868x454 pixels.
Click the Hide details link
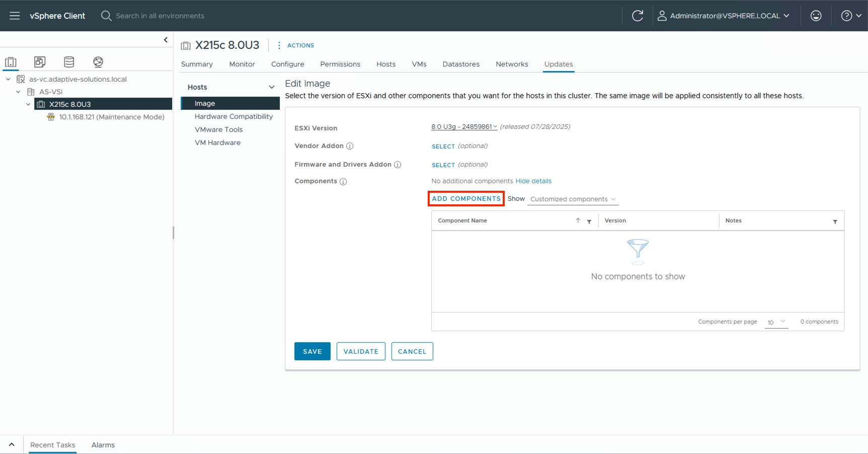[x=533, y=181]
